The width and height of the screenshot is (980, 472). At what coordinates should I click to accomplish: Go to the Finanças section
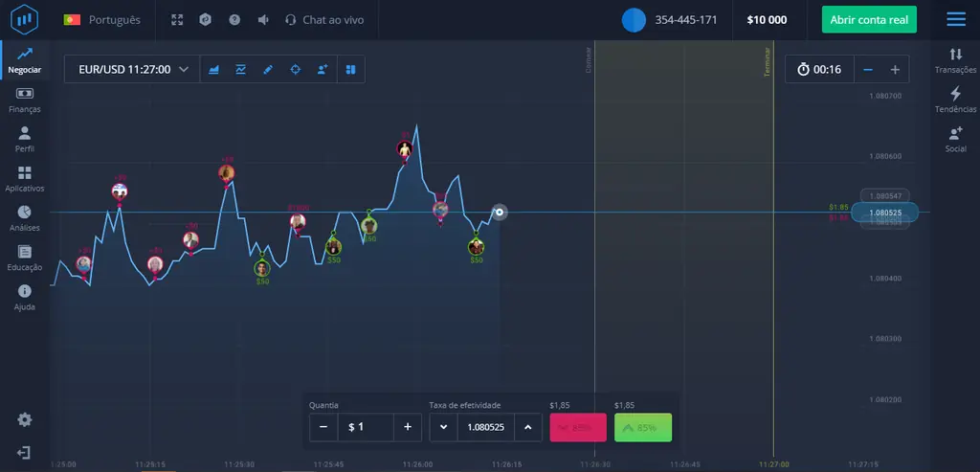pyautogui.click(x=24, y=100)
